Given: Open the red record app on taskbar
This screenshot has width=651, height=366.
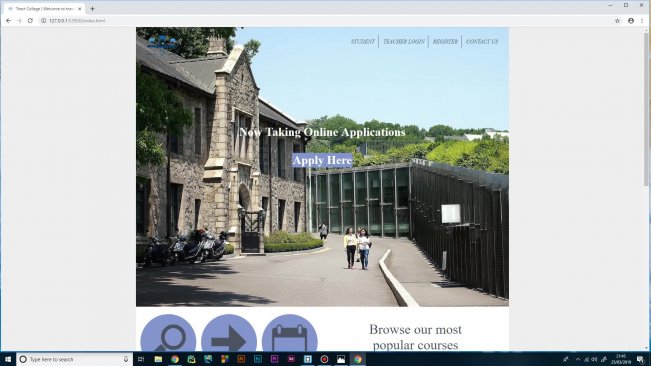Looking at the screenshot, I should pyautogui.click(x=324, y=359).
